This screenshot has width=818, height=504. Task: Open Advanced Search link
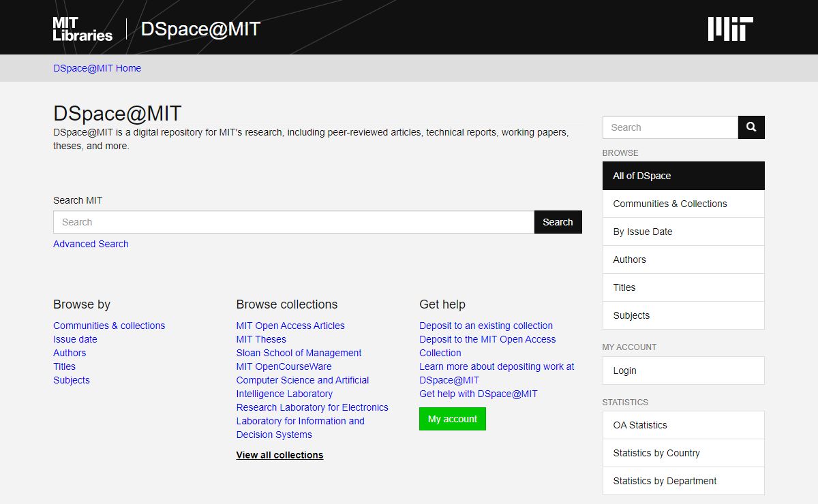coord(91,244)
